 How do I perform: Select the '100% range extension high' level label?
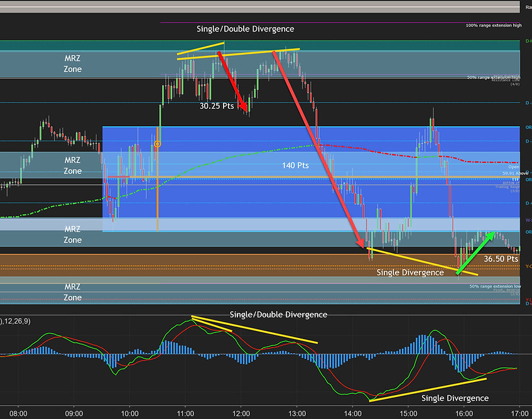(x=494, y=26)
